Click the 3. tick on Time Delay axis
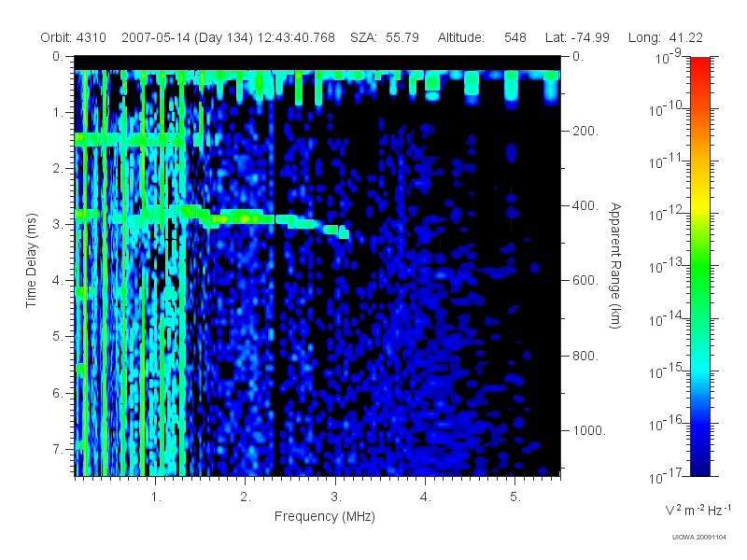 pyautogui.click(x=57, y=224)
